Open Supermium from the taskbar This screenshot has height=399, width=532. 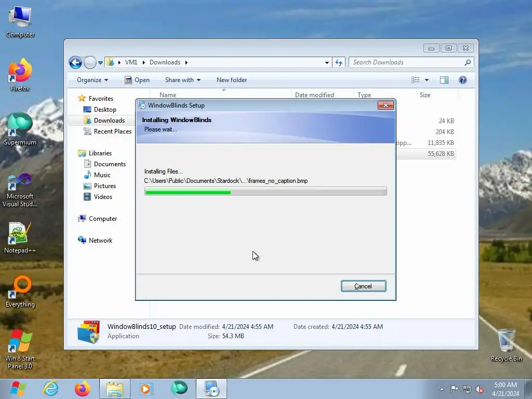point(179,389)
